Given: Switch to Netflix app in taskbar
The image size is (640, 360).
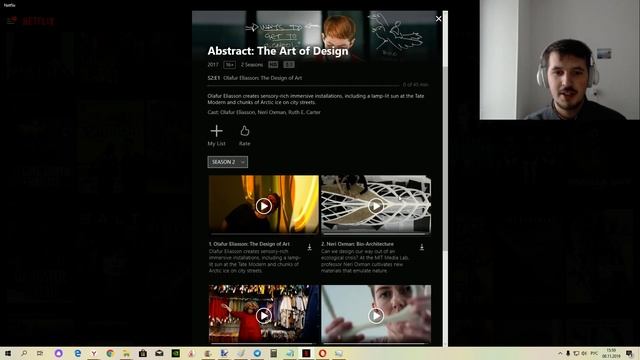Looking at the screenshot, I should click(x=306, y=353).
